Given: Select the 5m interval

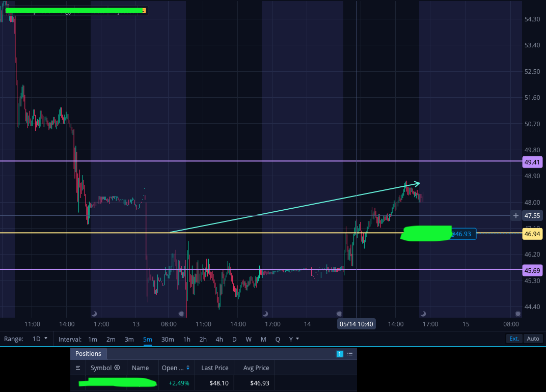Looking at the screenshot, I should point(148,340).
